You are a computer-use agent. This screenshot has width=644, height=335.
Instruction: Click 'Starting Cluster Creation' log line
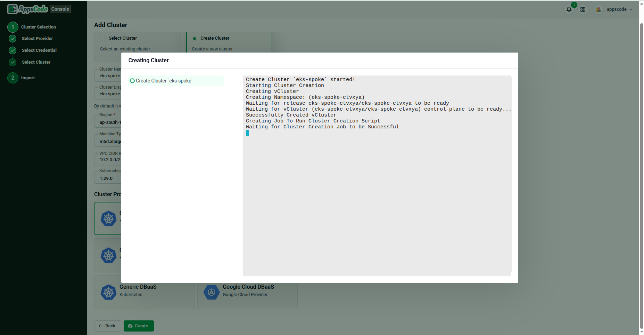[285, 86]
